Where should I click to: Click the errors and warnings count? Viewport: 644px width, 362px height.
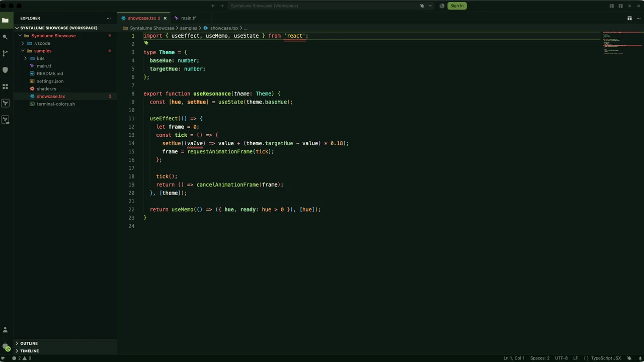pos(22,358)
